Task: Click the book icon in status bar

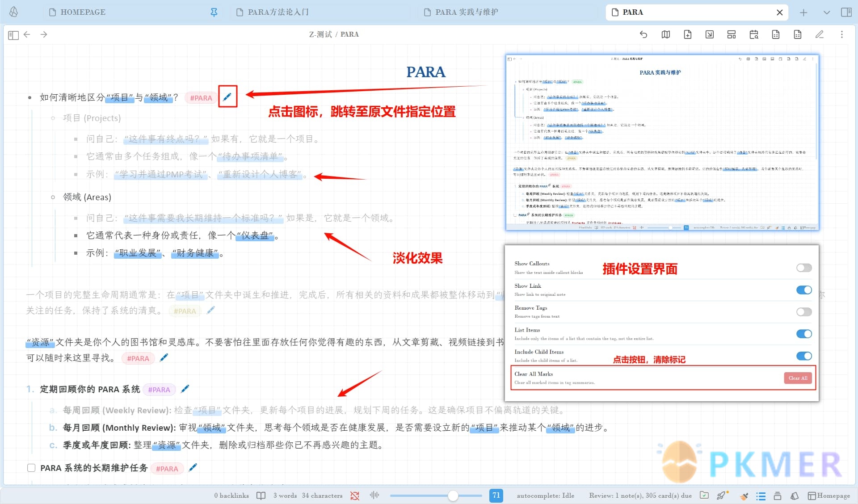Action: point(261,496)
